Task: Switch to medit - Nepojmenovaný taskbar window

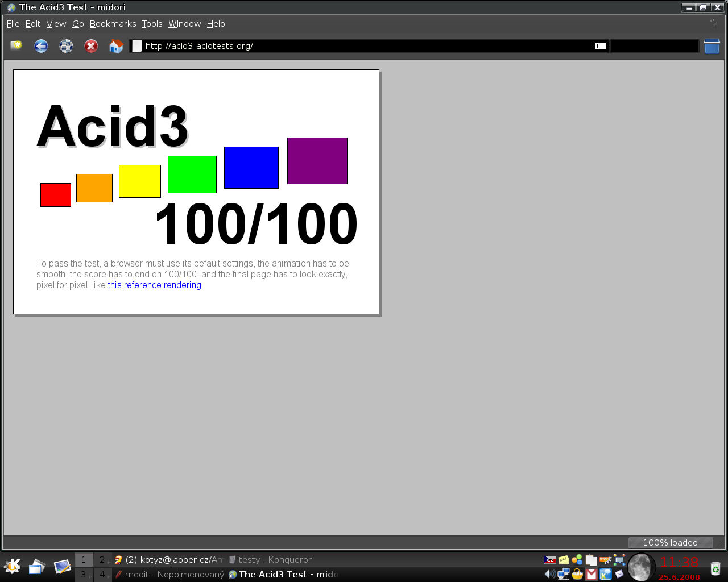Action: tap(169, 575)
